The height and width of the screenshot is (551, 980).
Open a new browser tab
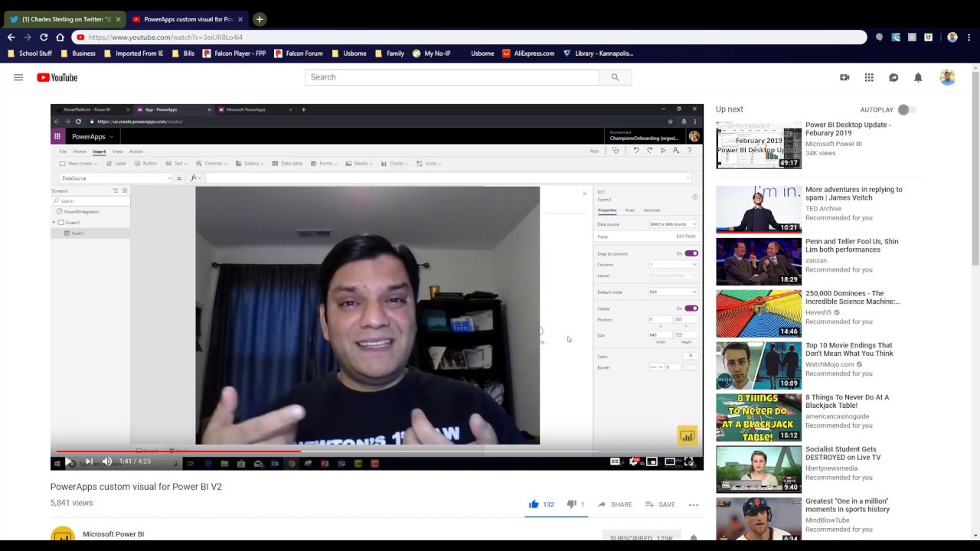(x=260, y=19)
